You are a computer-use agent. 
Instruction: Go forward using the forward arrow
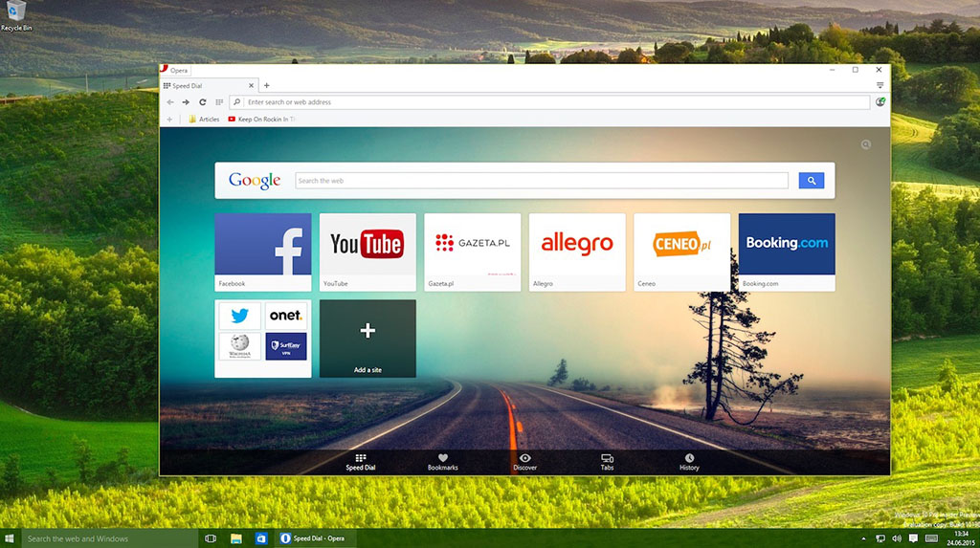click(186, 101)
